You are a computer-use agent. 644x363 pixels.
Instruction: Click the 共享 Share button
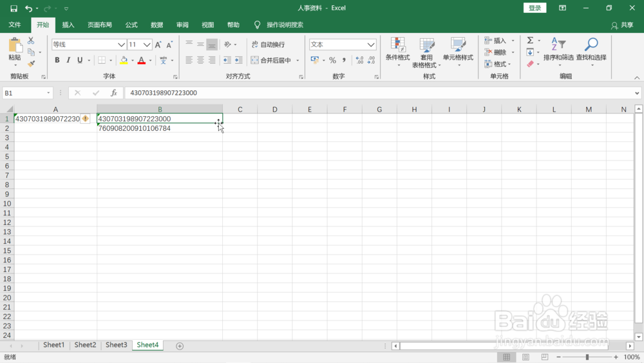pos(622,25)
